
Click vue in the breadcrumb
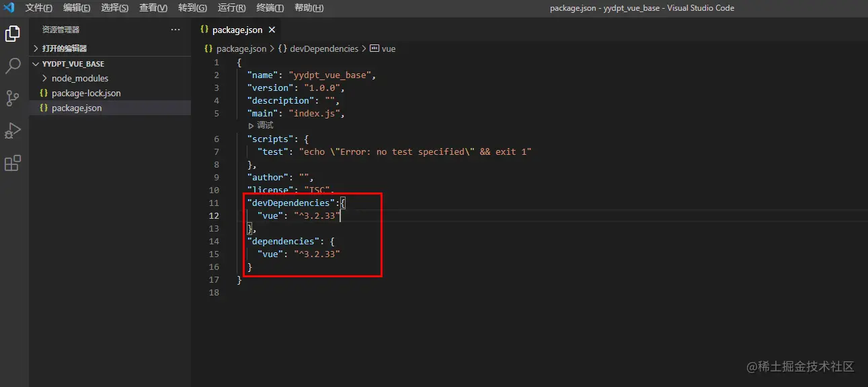click(x=389, y=49)
